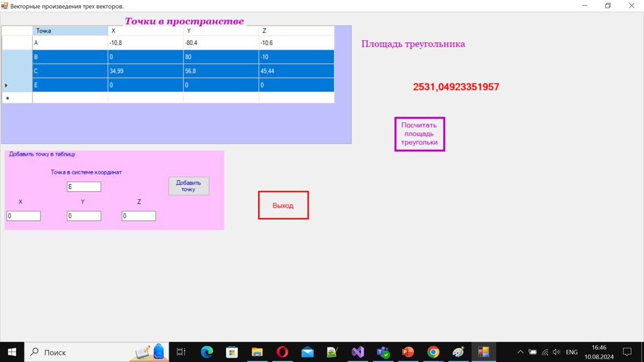Click the 'Посчитать площадь треугольки' button

click(419, 134)
